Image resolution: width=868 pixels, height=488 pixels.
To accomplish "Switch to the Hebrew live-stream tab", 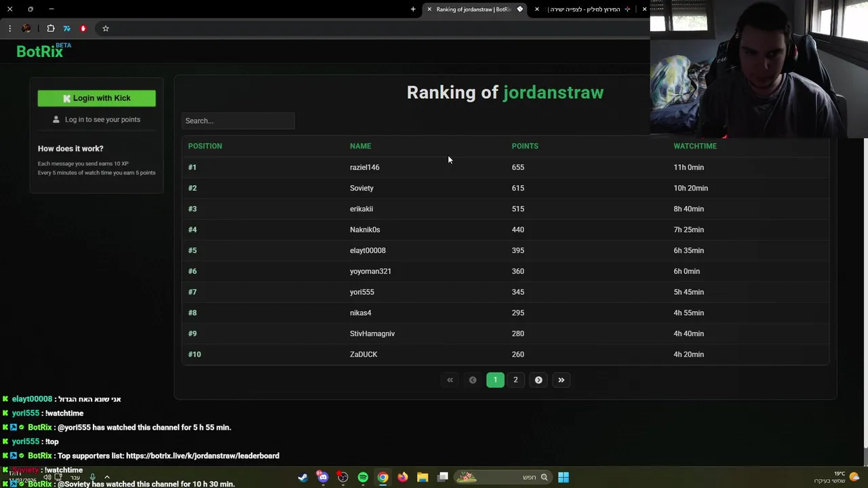I will pos(587,9).
